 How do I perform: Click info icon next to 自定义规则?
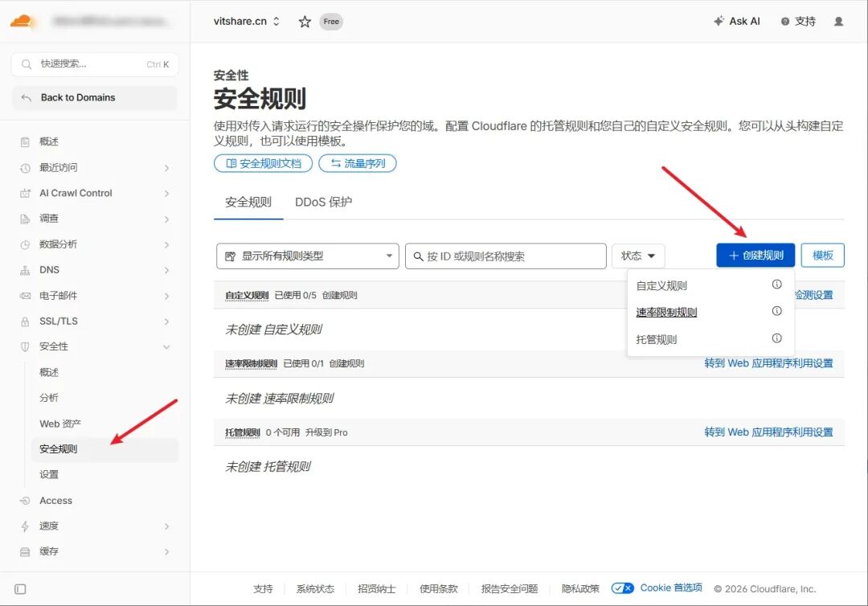(x=776, y=285)
